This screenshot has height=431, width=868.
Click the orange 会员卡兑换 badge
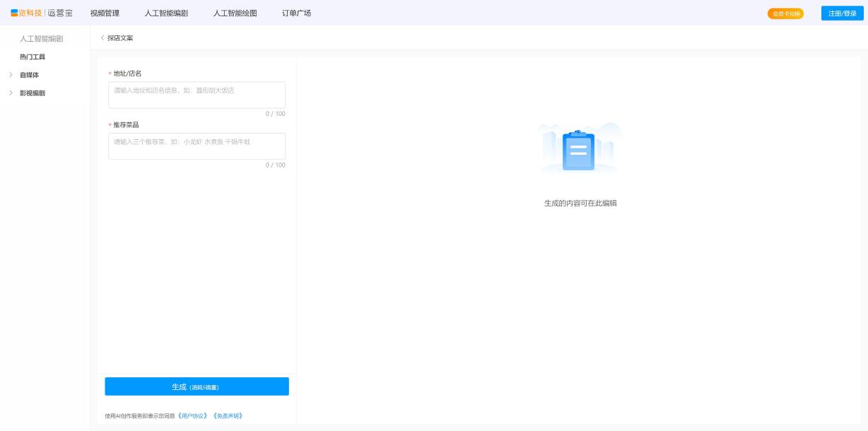click(x=785, y=13)
